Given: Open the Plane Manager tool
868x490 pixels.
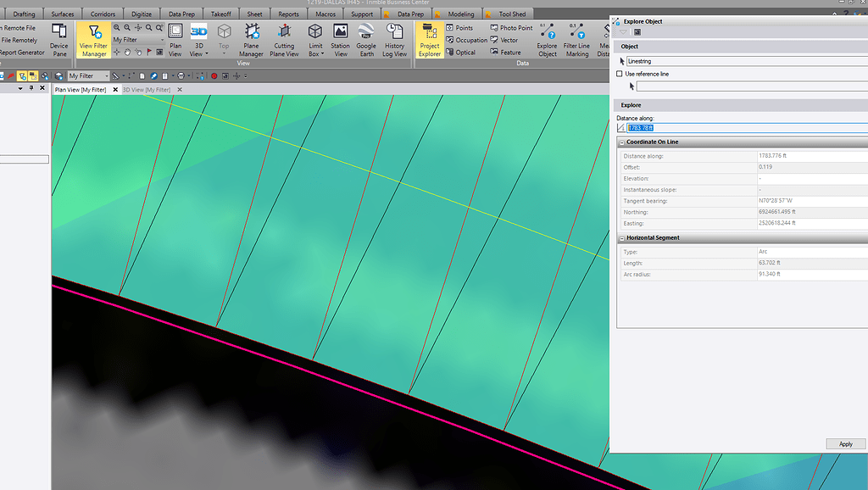Looking at the screenshot, I should [x=251, y=40].
